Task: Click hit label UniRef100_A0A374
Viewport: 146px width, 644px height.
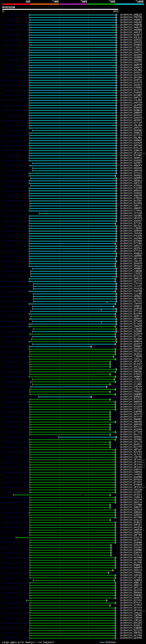Action: point(131,53)
